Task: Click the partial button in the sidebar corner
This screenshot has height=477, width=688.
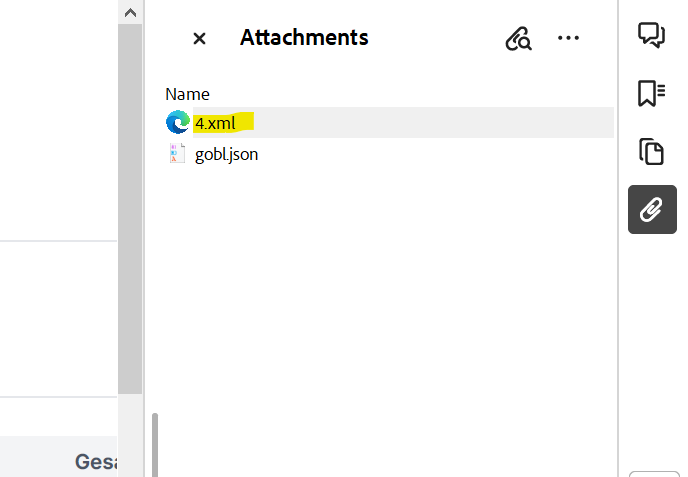Action: coord(654,474)
